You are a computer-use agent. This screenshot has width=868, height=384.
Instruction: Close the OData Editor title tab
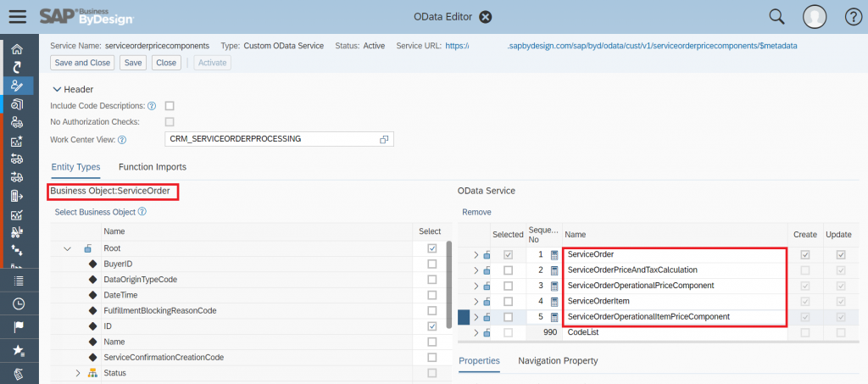[486, 17]
